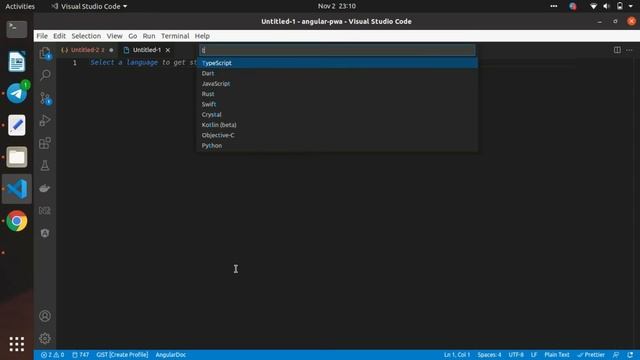
Task: Open the File menu
Action: click(42, 36)
